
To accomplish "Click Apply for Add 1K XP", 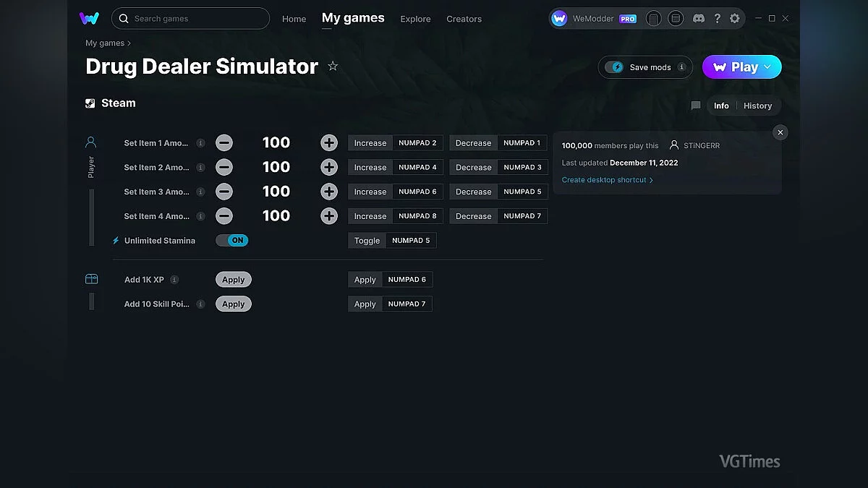I will click(234, 280).
